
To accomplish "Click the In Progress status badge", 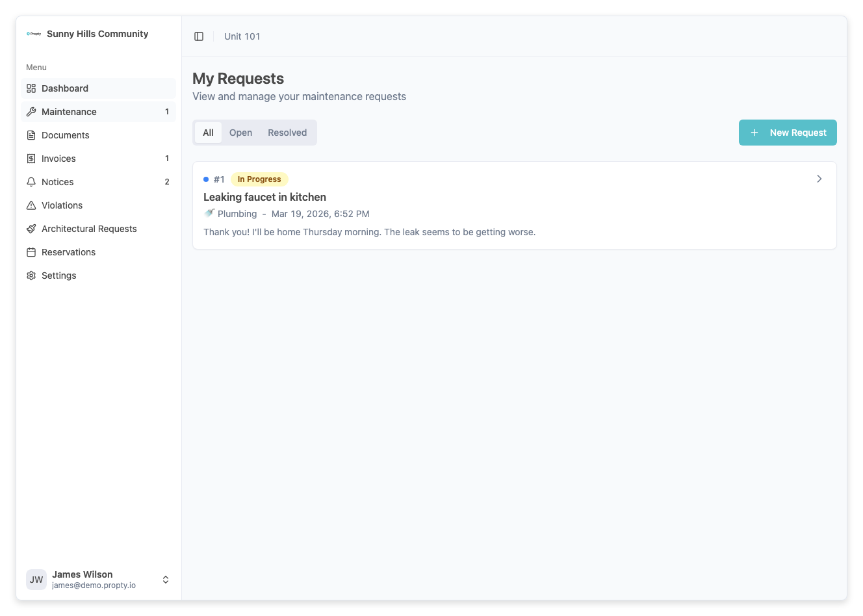I will (259, 179).
